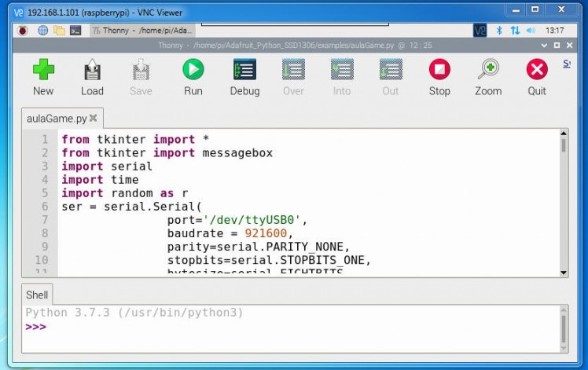Click the shell vertical scrollbar thumb
Image resolution: width=588 pixels, height=370 pixels.
click(x=564, y=328)
